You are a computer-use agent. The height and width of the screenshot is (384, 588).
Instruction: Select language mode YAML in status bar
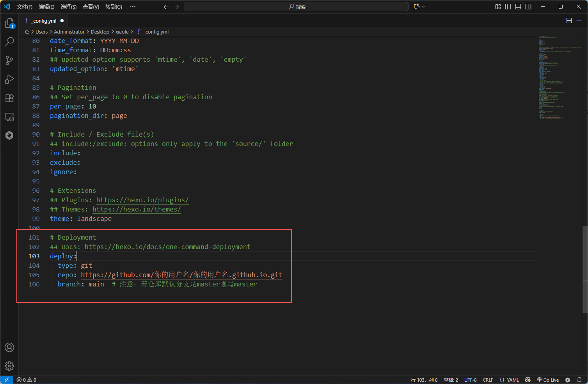tap(509, 380)
